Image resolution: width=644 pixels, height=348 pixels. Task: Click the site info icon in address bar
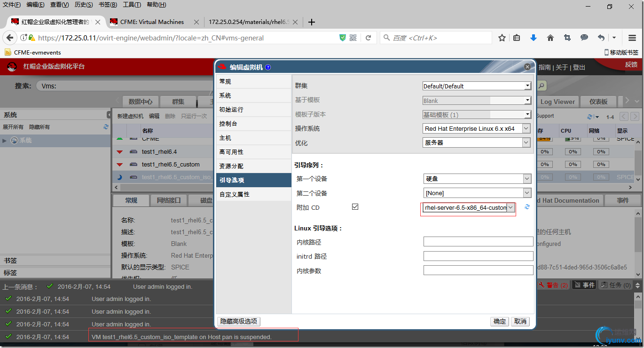(23, 38)
